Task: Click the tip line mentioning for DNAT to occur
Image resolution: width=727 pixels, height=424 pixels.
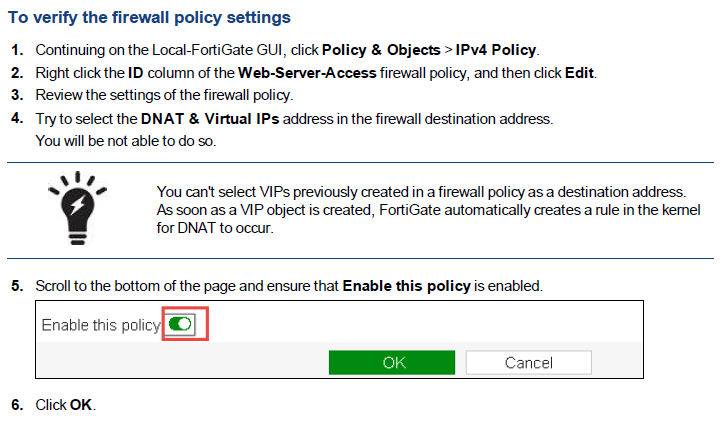Action: [215, 227]
